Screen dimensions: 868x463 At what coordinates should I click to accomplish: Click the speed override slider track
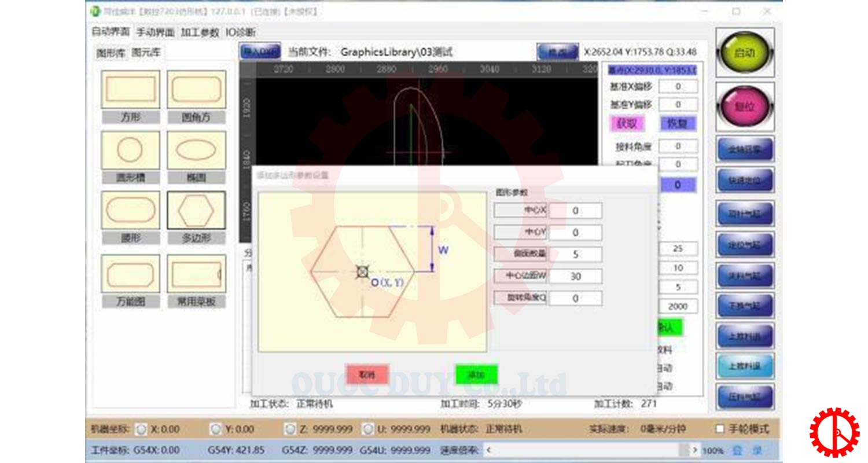pyautogui.click(x=590, y=450)
